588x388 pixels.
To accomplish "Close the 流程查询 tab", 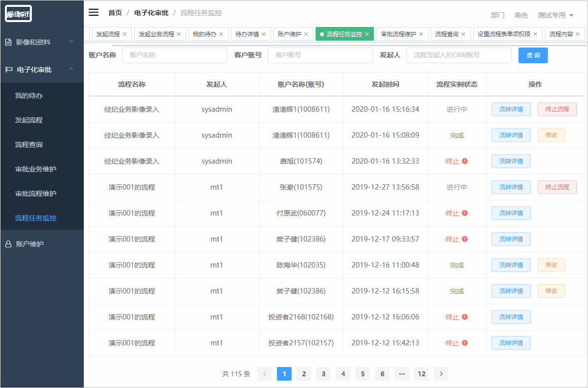I will 464,34.
